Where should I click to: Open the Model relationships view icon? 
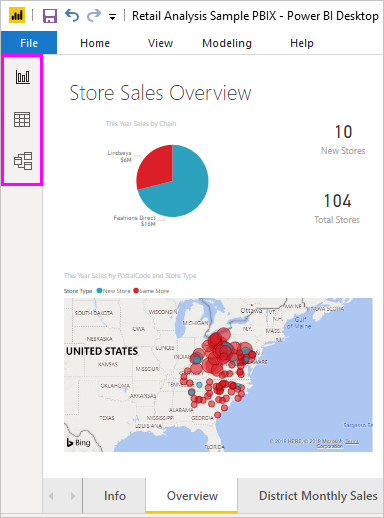point(23,161)
